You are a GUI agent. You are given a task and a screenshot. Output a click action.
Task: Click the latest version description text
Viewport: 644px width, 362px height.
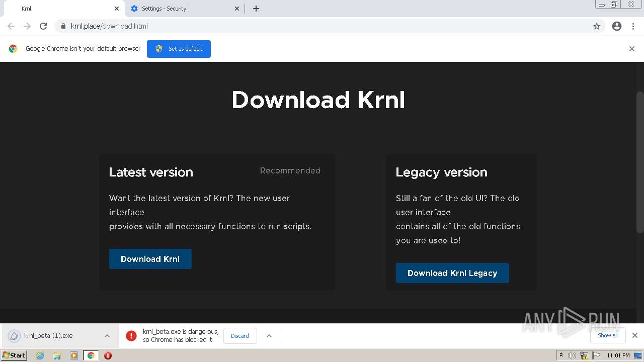[210, 212]
